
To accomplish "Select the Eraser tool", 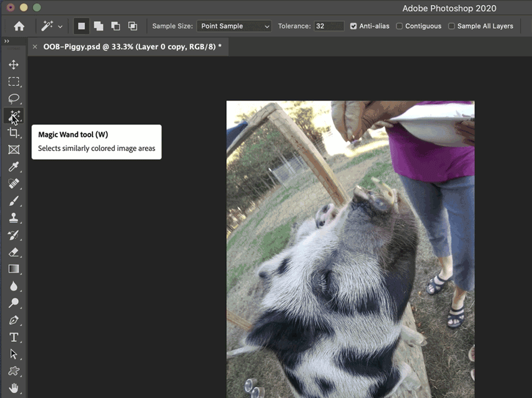I will [14, 252].
